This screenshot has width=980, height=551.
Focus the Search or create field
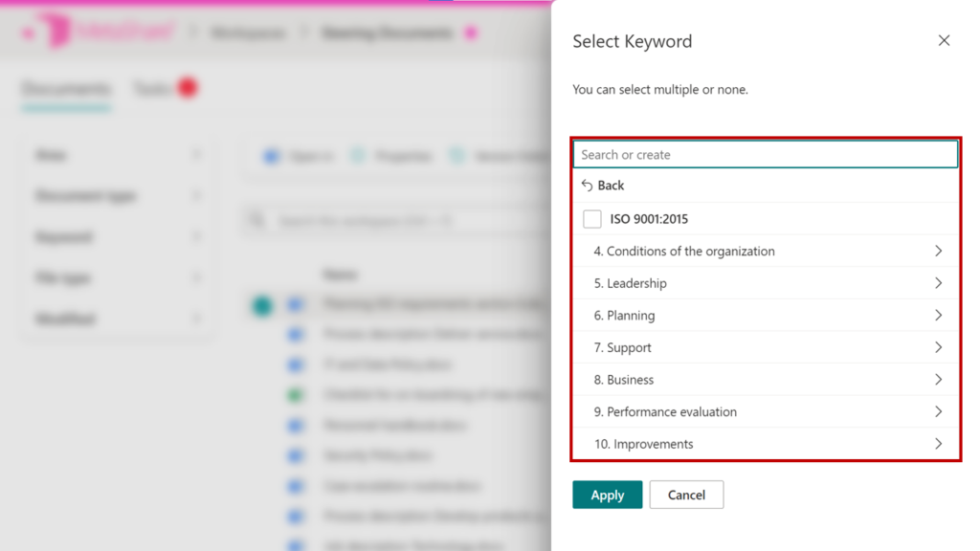(x=765, y=155)
